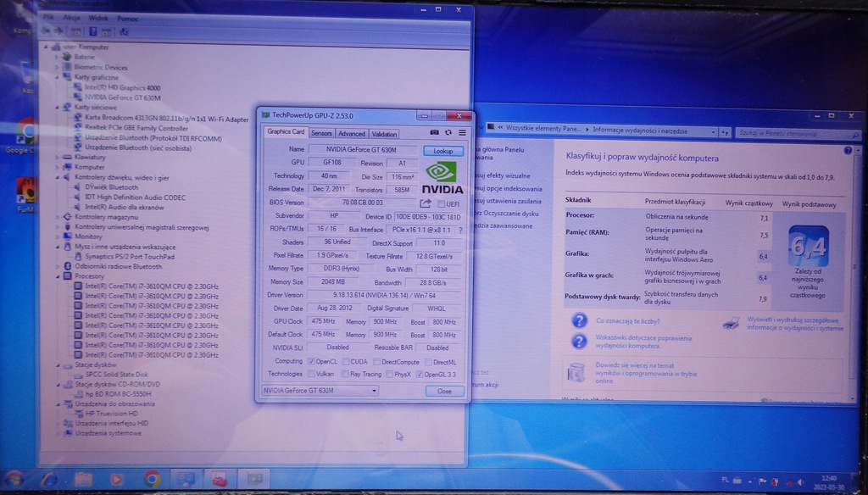The height and width of the screenshot is (495, 868).
Task: Toggle the CUDA checkbox
Action: pos(346,362)
